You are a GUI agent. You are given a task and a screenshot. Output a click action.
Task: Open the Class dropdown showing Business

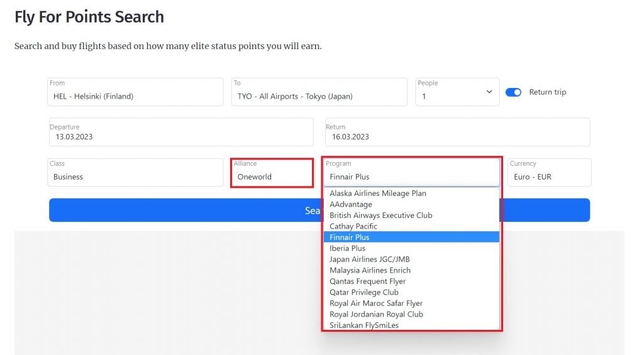pyautogui.click(x=135, y=172)
